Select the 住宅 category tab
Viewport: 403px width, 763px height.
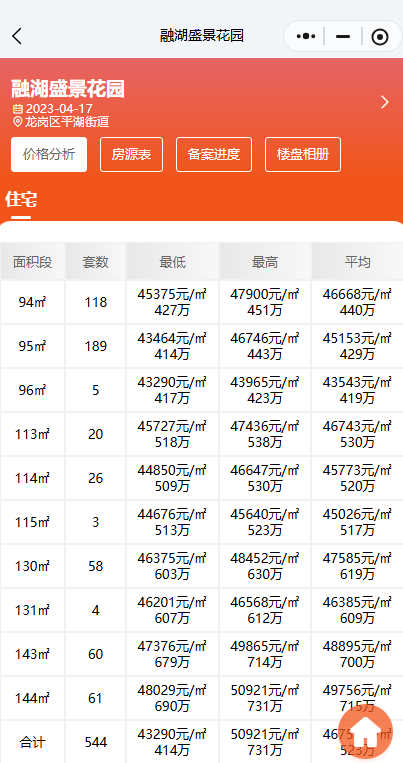(x=21, y=200)
